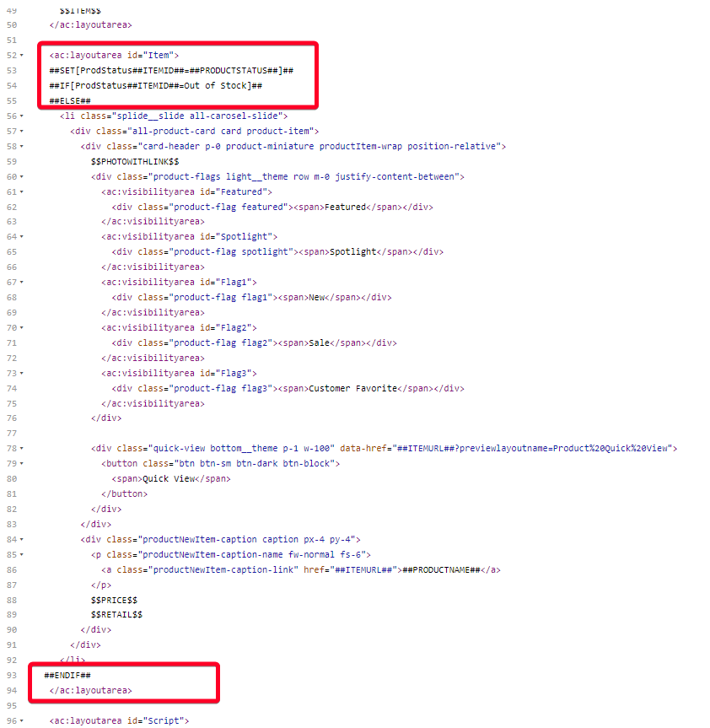Click the closing </ac:layoutarea> tag on line 94

point(90,690)
